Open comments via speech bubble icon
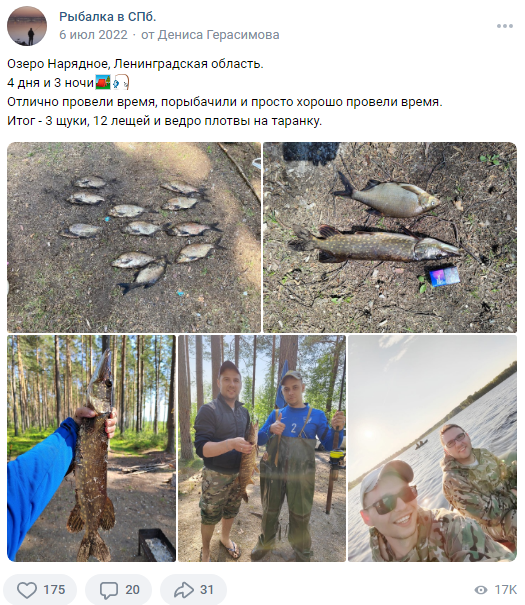The height and width of the screenshot is (605, 525). pyautogui.click(x=109, y=590)
